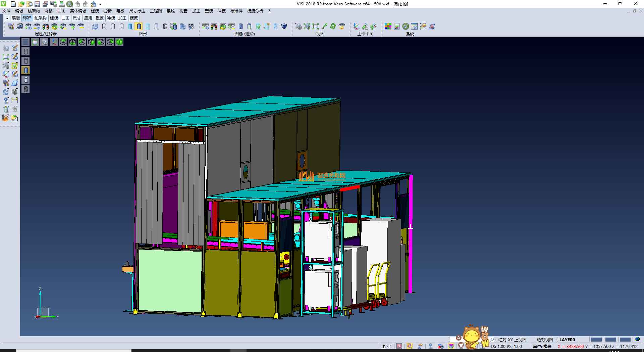Open the 实体编辑 menu

coord(78,11)
